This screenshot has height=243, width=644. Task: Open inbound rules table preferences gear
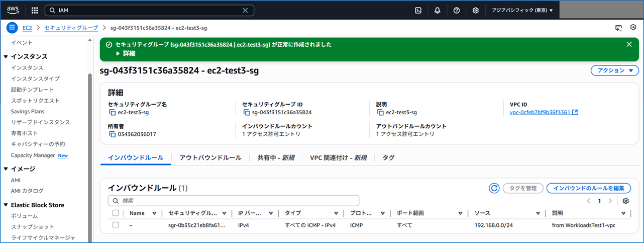point(625,201)
